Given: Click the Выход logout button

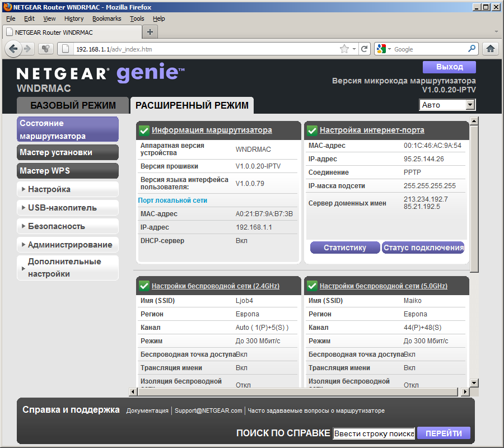Looking at the screenshot, I should [449, 67].
